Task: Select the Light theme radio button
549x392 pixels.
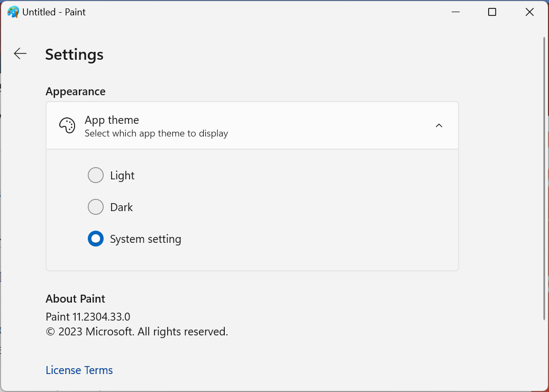Action: click(x=96, y=175)
